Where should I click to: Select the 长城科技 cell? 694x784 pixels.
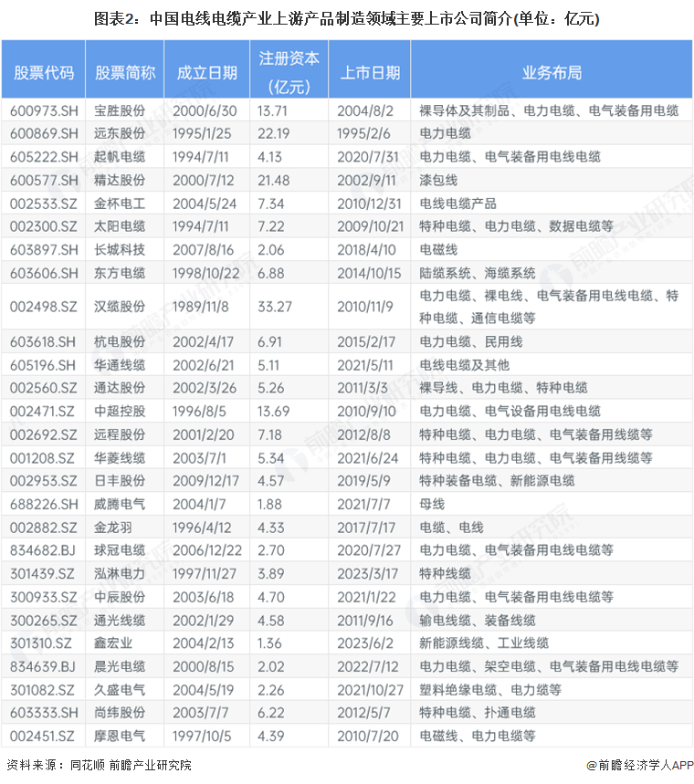point(120,249)
